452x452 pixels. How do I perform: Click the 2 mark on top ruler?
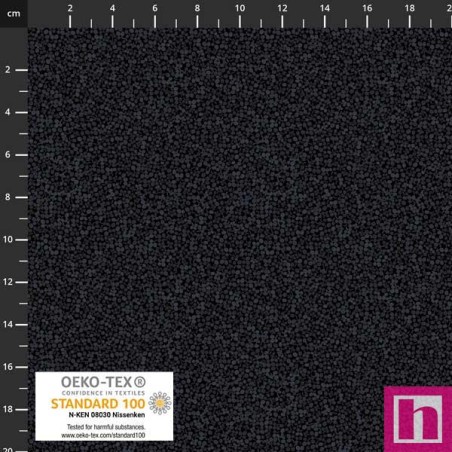pos(70,8)
